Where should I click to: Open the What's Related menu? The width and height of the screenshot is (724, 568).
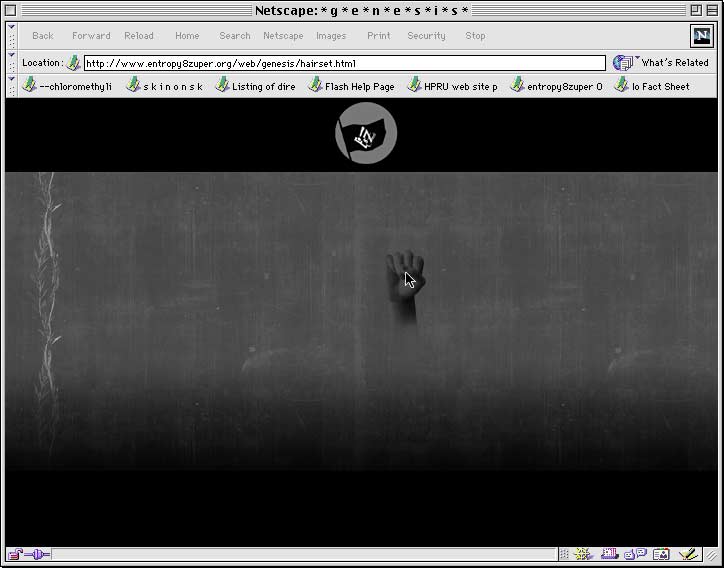[x=661, y=63]
